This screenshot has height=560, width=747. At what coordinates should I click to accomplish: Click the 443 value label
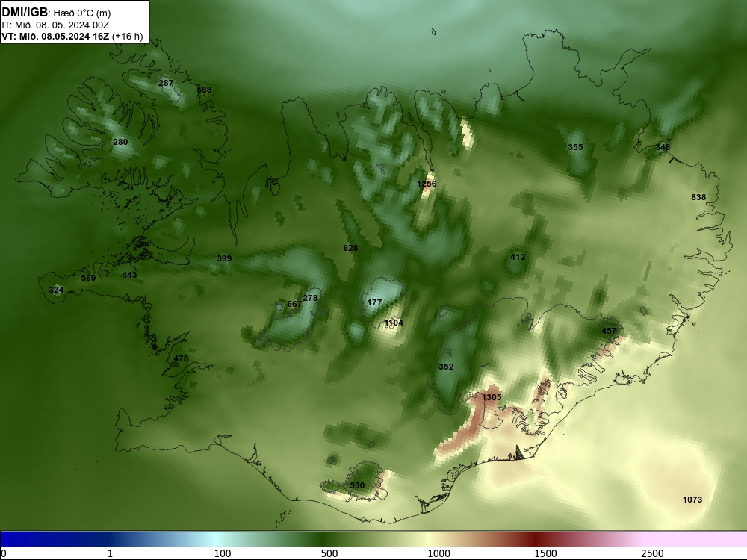coord(129,275)
